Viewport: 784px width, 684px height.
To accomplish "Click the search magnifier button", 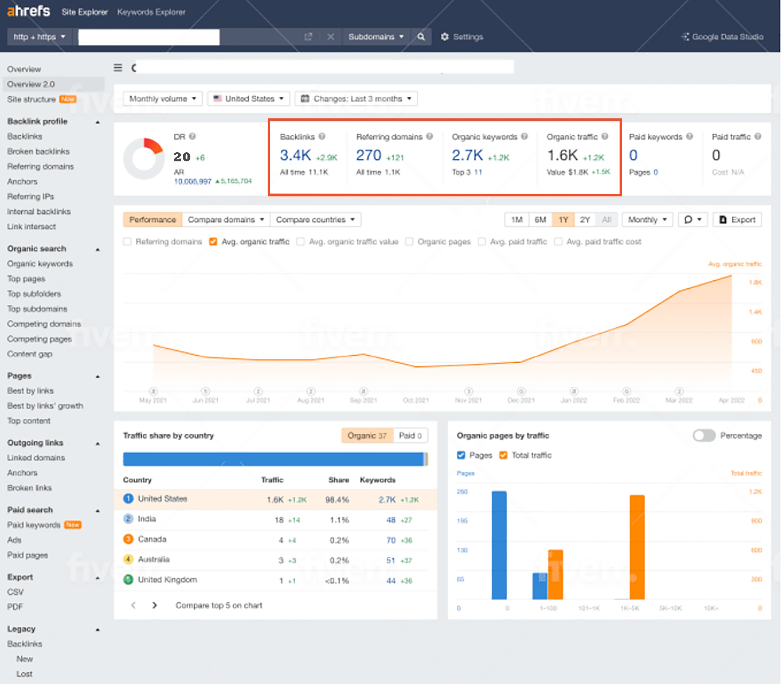I will [x=421, y=37].
